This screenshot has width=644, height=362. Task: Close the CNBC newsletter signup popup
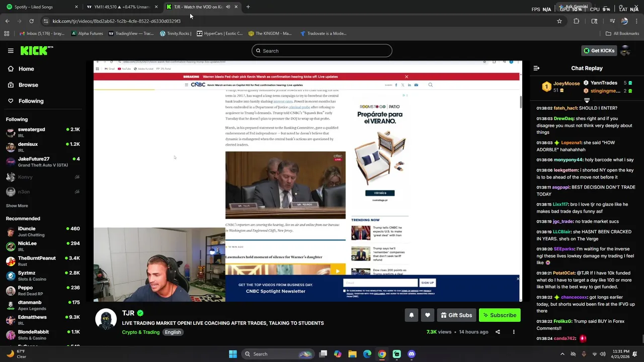pos(518,279)
